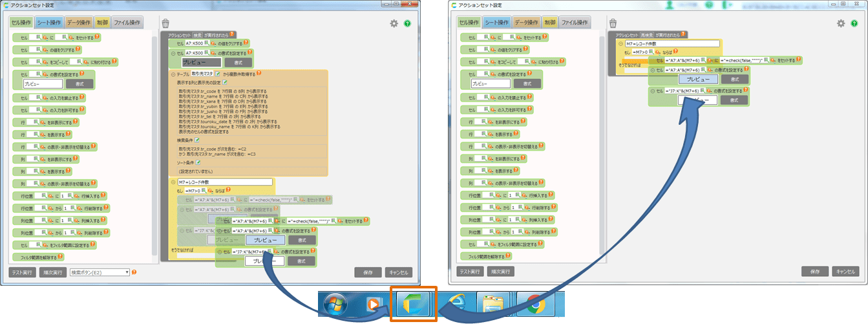
Task: Click the trash can icon in left window
Action: (165, 23)
